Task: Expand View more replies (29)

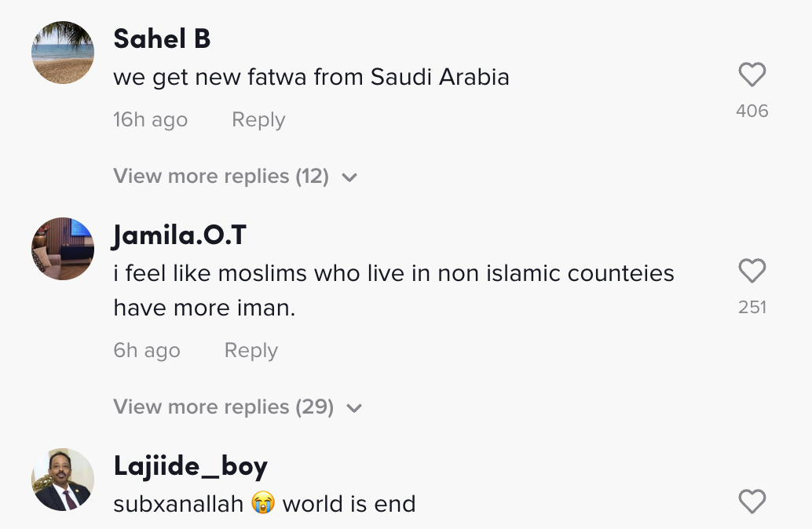Action: click(223, 407)
